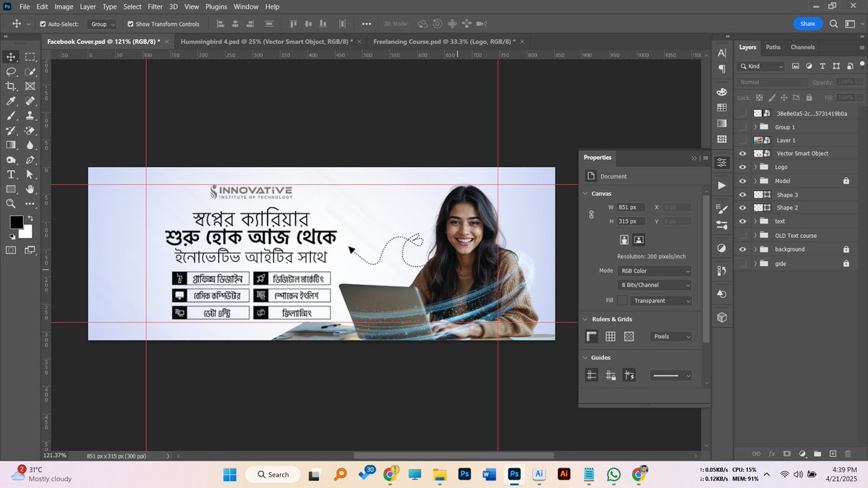This screenshot has height=488, width=868.
Task: Open the 3D panel cube icon
Action: click(x=722, y=317)
